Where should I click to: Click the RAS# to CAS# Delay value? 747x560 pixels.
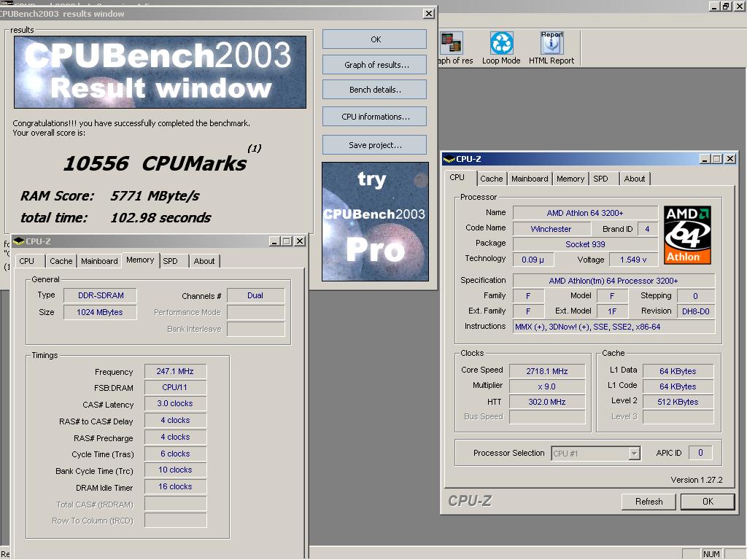coord(175,420)
